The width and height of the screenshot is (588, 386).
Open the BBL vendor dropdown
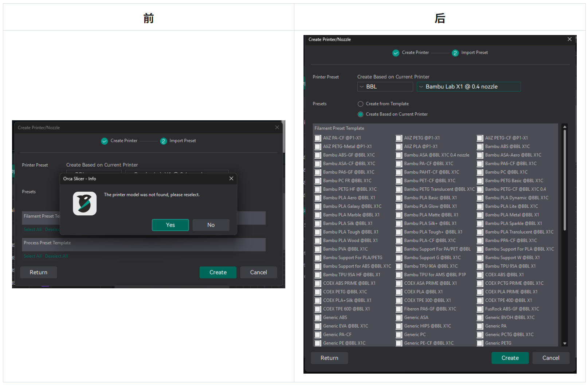click(x=385, y=87)
